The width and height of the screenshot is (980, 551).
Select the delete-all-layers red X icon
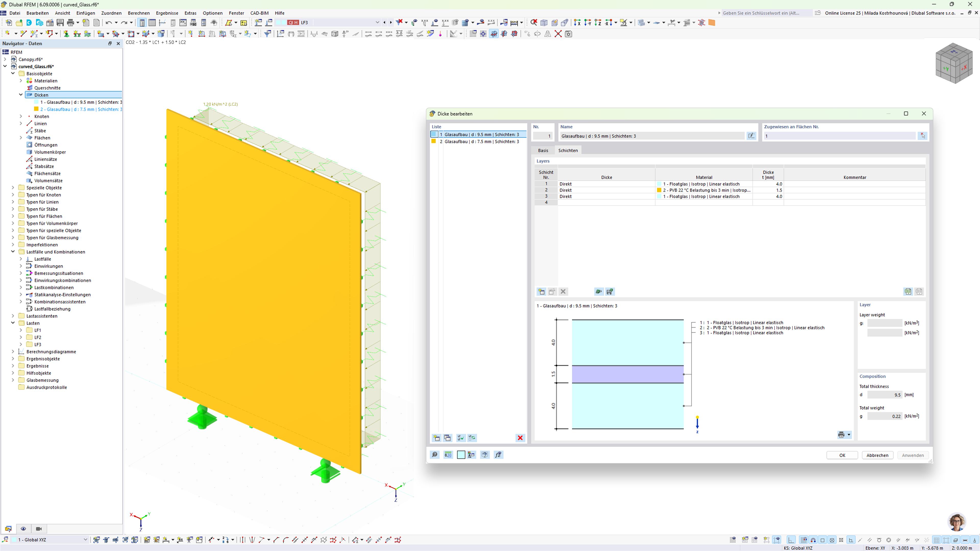pyautogui.click(x=520, y=438)
